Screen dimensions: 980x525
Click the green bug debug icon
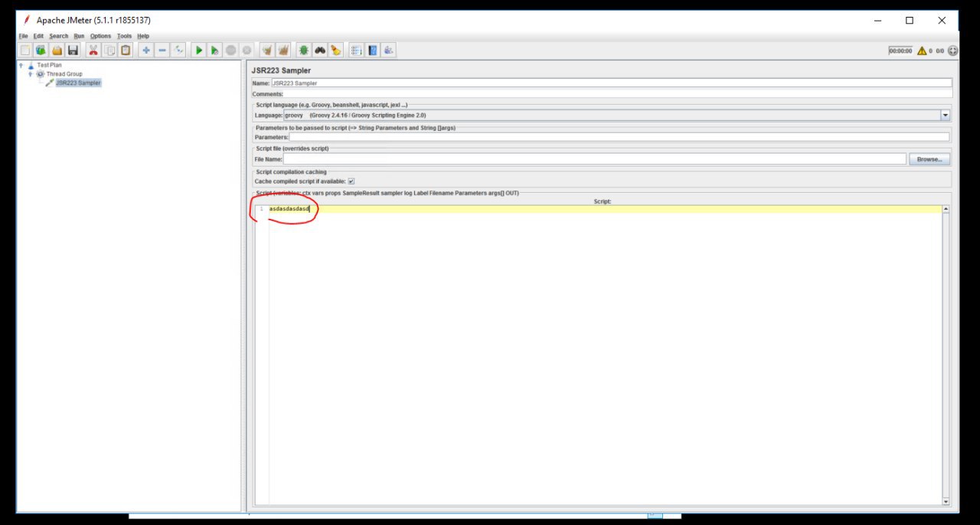pyautogui.click(x=304, y=51)
